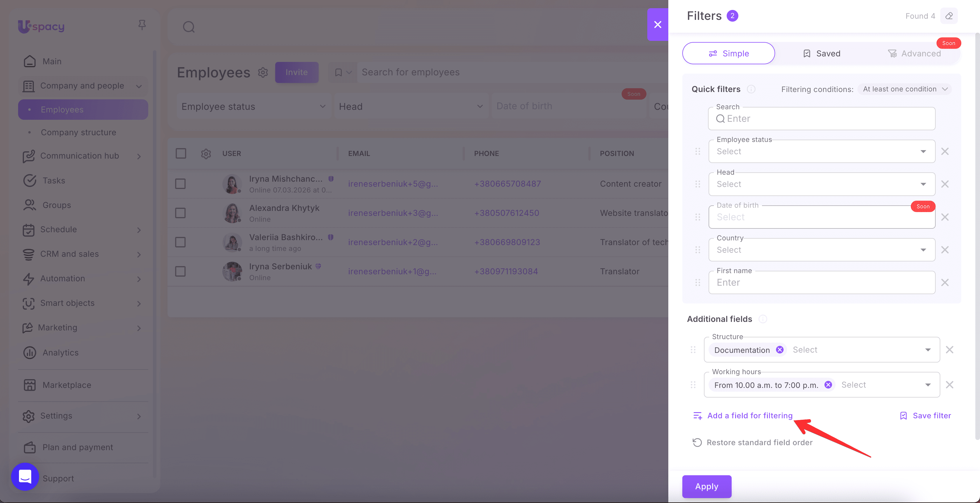Open Alexandra Khytyk's avatar
980x503 pixels.
pos(232,213)
